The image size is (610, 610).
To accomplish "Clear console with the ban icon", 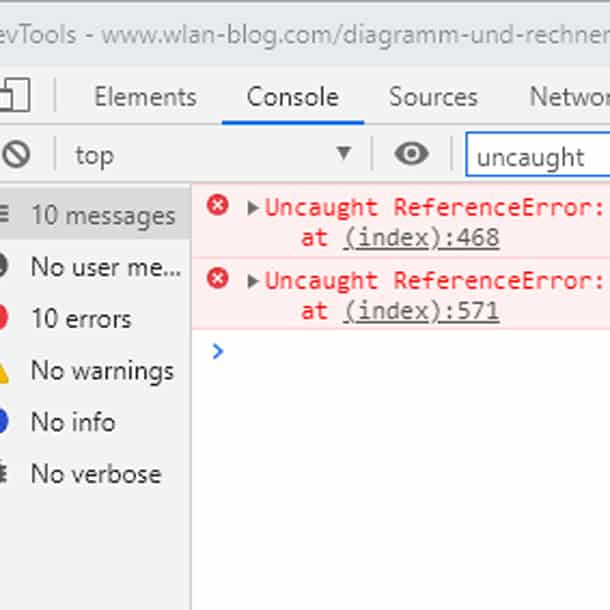I will coord(16,154).
